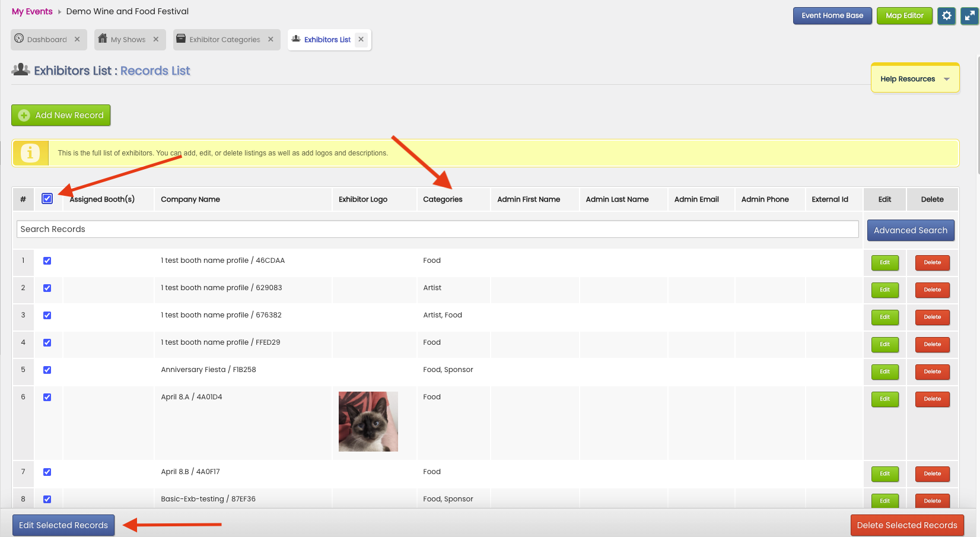Click the Exhibitors List people icon in tab

[296, 39]
